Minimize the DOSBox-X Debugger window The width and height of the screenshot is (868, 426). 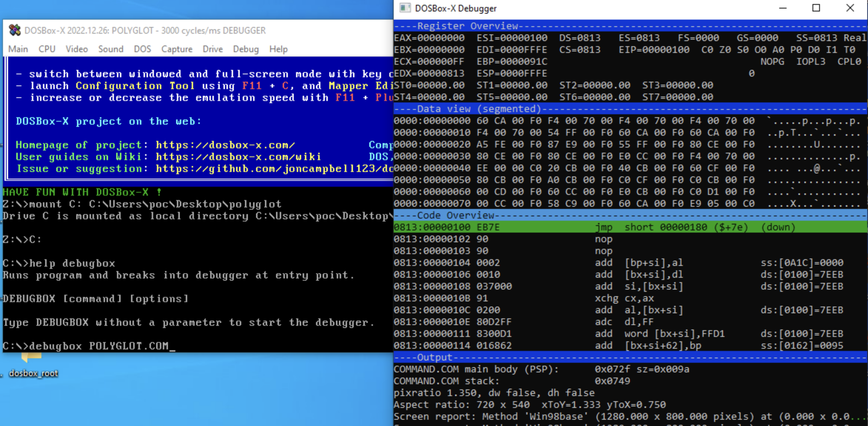coord(783,8)
